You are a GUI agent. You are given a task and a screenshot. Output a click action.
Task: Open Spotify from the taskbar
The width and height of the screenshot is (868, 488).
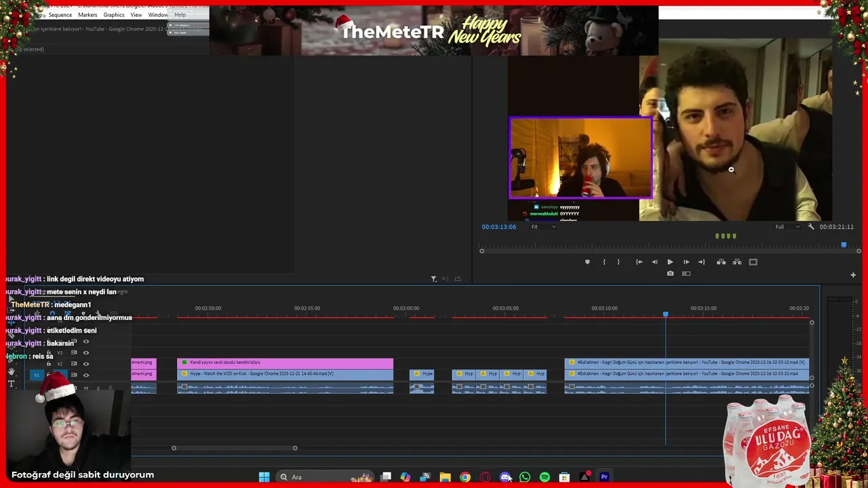tap(545, 477)
